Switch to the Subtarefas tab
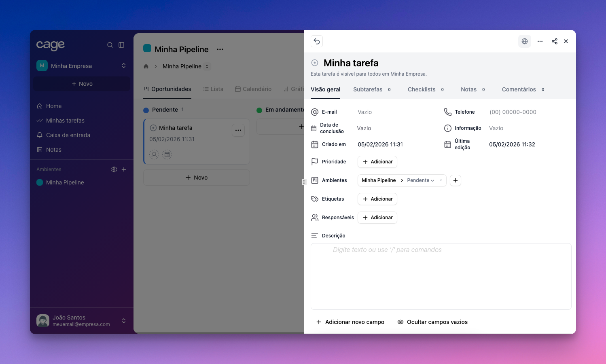The image size is (606, 364). 368,89
